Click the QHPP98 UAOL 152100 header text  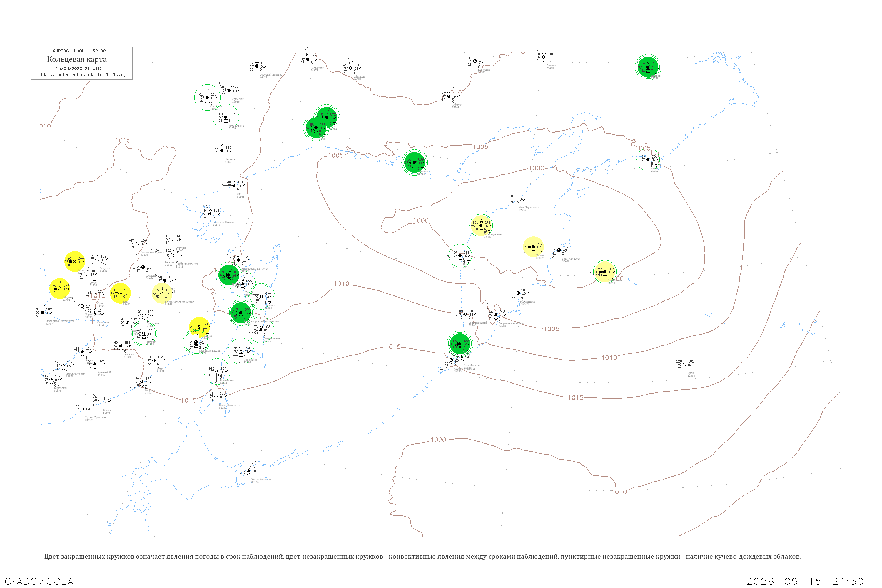pyautogui.click(x=79, y=51)
